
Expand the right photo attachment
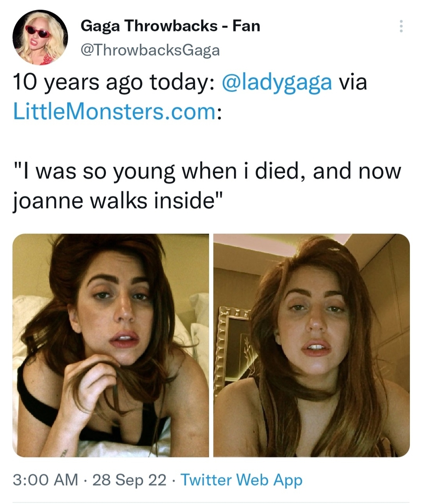[311, 345]
